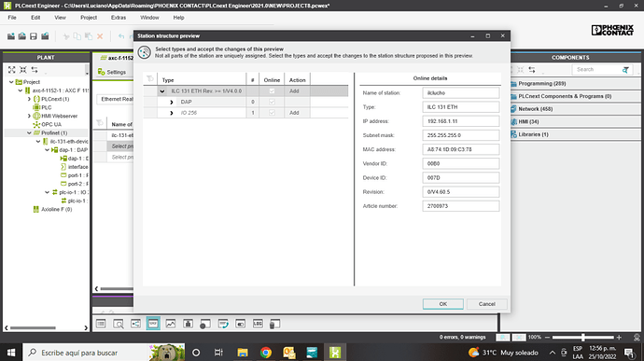The image size is (644, 361).
Task: Open the Extras menu
Action: (x=119, y=18)
